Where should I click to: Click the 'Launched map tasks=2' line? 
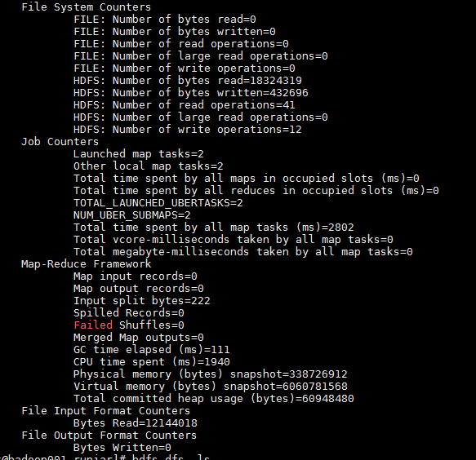coord(139,154)
